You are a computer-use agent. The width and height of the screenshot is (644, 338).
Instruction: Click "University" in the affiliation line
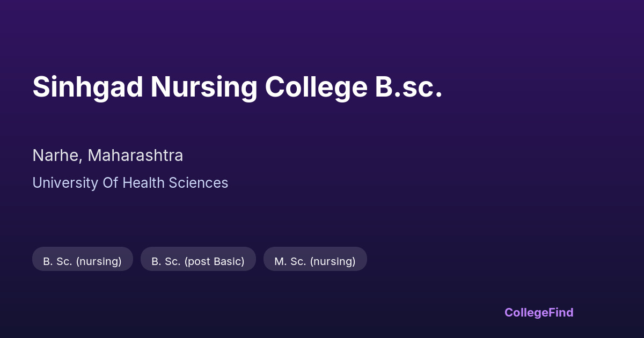point(65,183)
